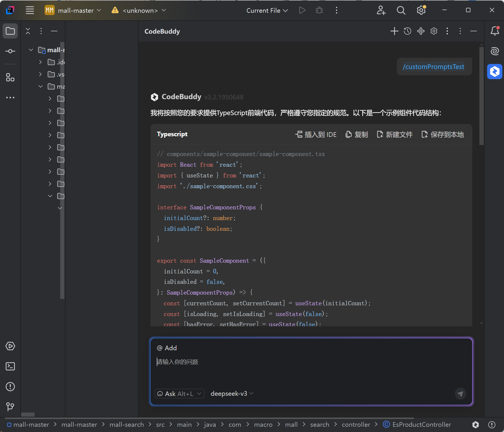
Task: Open the Notifications bell
Action: [x=495, y=31]
